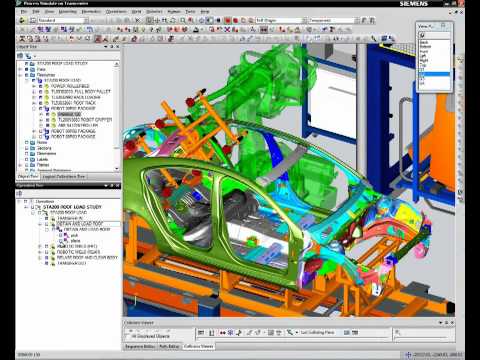
Task: Toggle the Sections folder checkbox
Action: pos(27,148)
